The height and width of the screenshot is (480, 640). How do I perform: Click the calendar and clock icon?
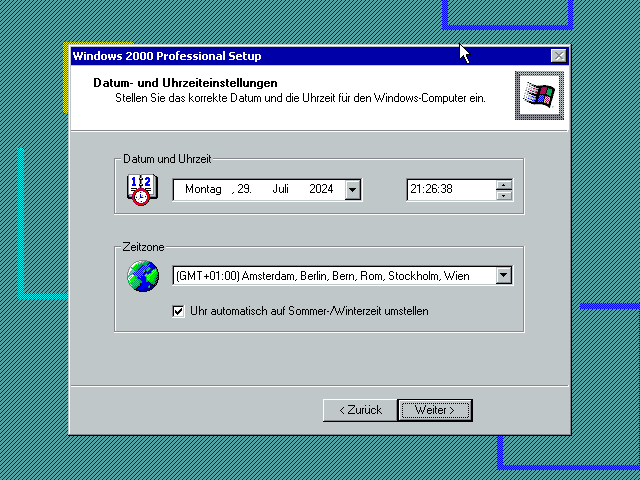coord(142,189)
